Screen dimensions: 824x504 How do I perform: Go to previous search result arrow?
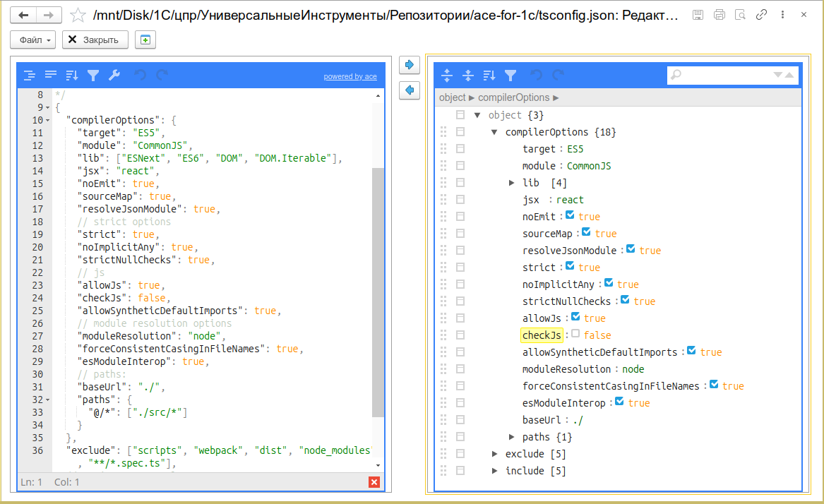click(789, 75)
